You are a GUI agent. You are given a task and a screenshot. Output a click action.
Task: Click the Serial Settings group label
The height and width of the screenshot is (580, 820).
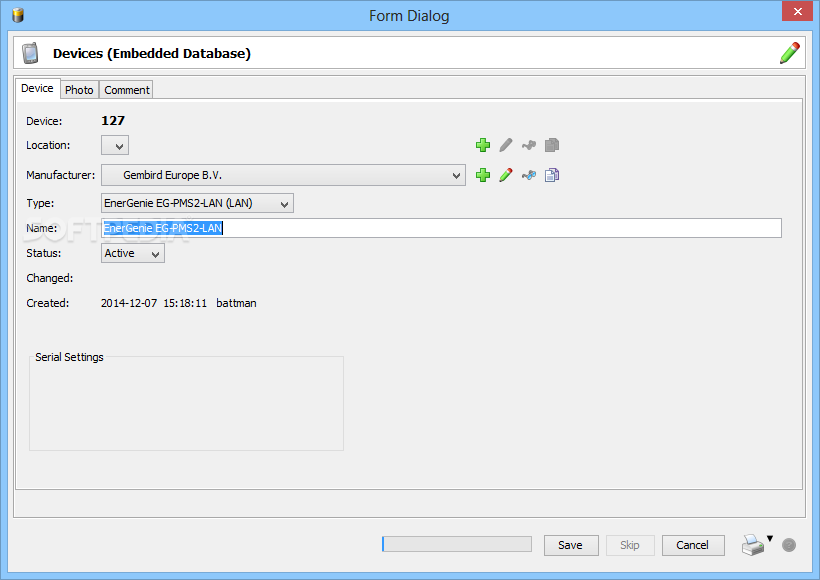tap(70, 357)
